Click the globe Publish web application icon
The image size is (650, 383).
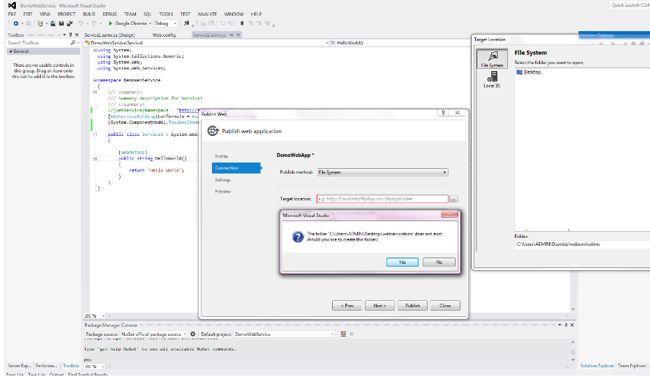(213, 131)
